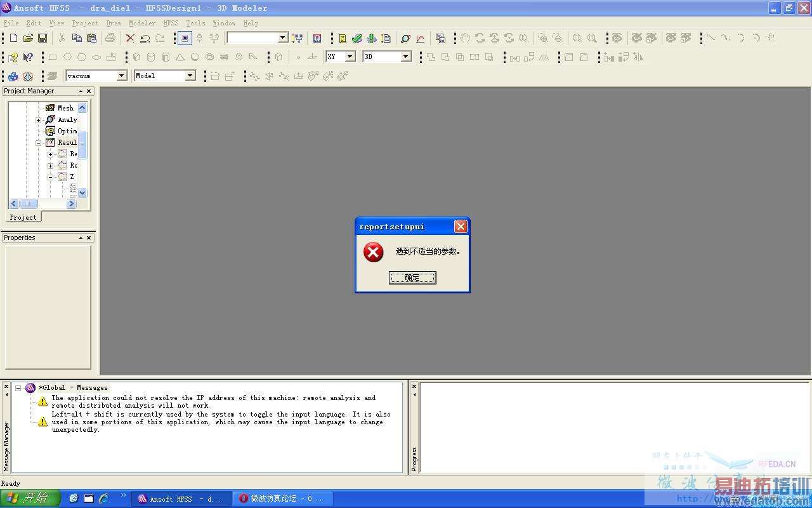
Task: Open the Help menu
Action: pyautogui.click(x=251, y=23)
